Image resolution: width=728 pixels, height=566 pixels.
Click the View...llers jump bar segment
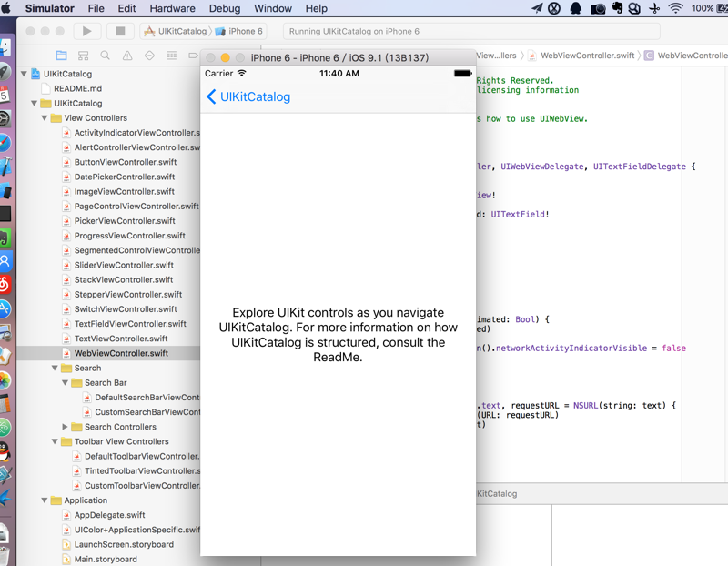[496, 56]
